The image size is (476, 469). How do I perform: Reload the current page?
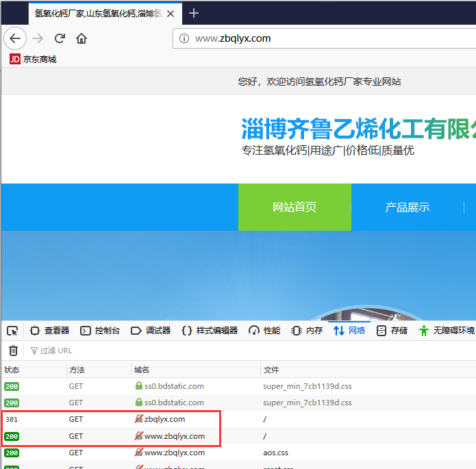(60, 38)
